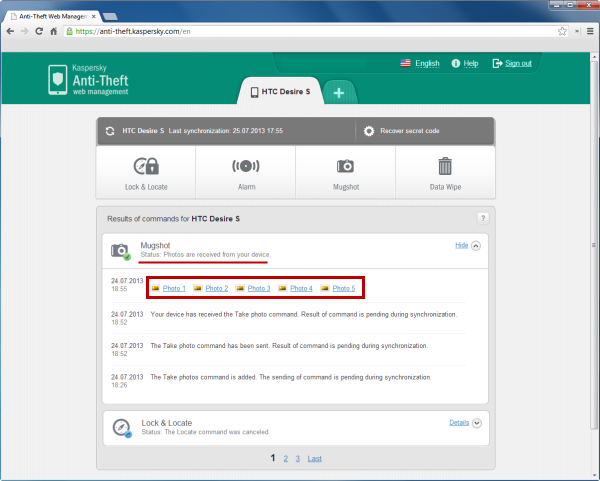This screenshot has height=481, width=600.
Task: Click the question mark help button
Action: pos(483,218)
